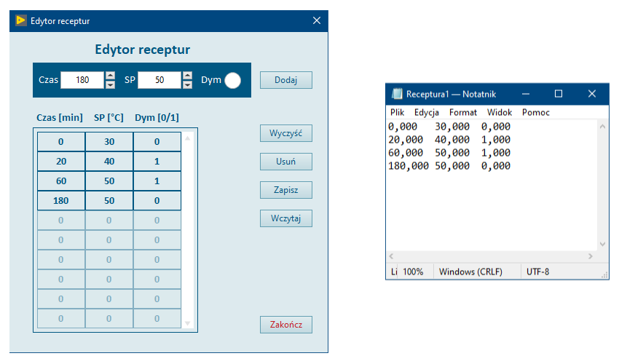Click the Wyczyść button
The height and width of the screenshot is (364, 619).
click(x=286, y=133)
